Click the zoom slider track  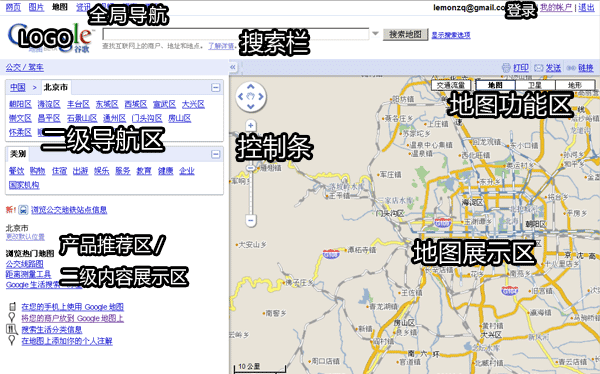click(x=251, y=191)
